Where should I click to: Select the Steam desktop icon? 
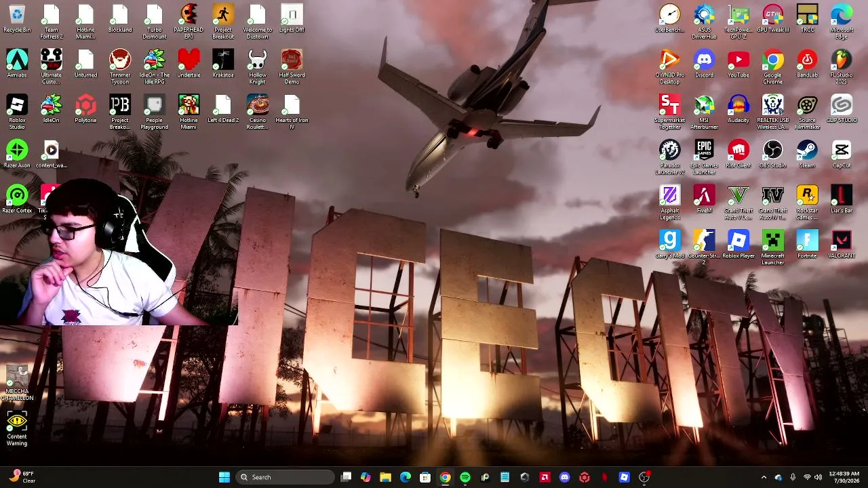click(x=807, y=155)
